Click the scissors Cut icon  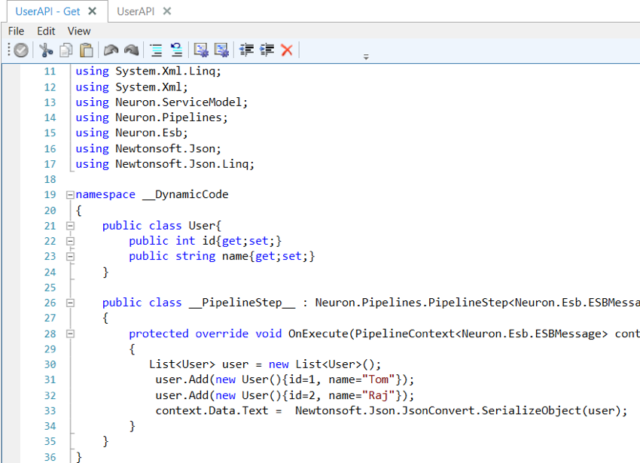(x=46, y=50)
